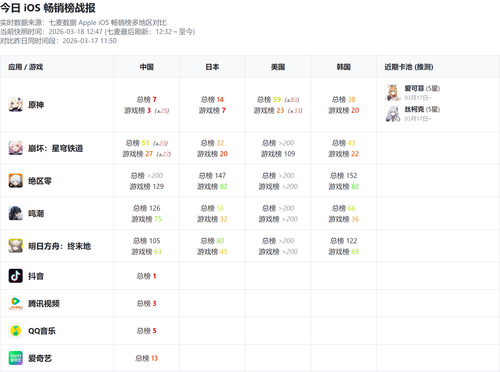
Task: Click 原神 Japan 总榜 14 rank
Action: tap(212, 99)
